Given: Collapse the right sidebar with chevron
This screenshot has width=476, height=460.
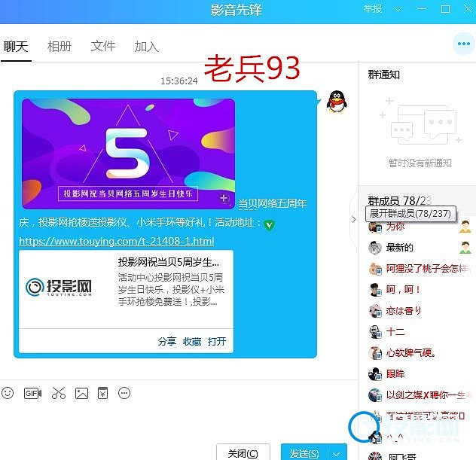Looking at the screenshot, I should point(354,219).
